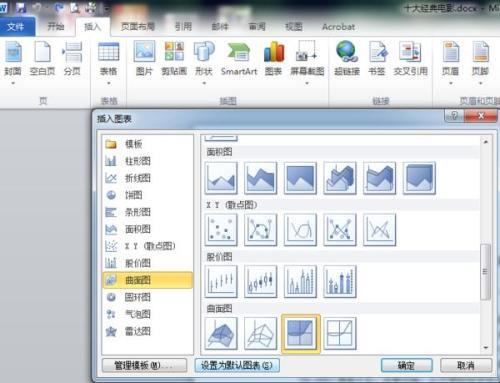
Task: Open the 页眉 header button
Action: pos(450,62)
